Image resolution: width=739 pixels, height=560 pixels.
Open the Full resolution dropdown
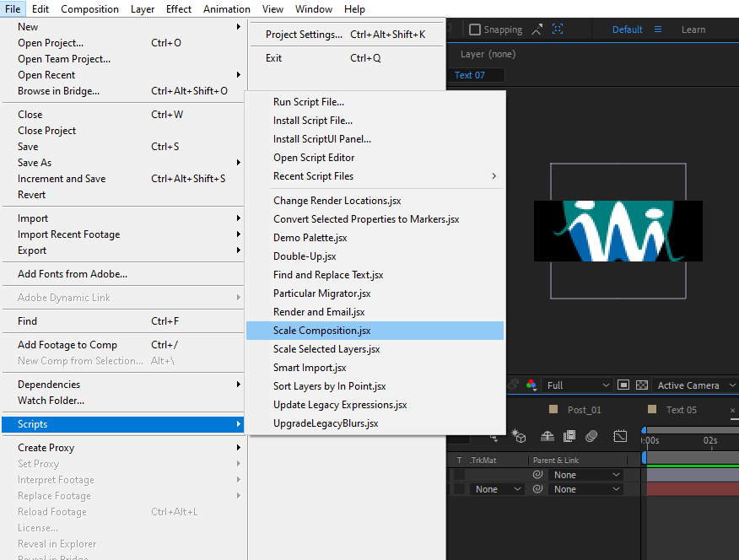click(x=577, y=385)
